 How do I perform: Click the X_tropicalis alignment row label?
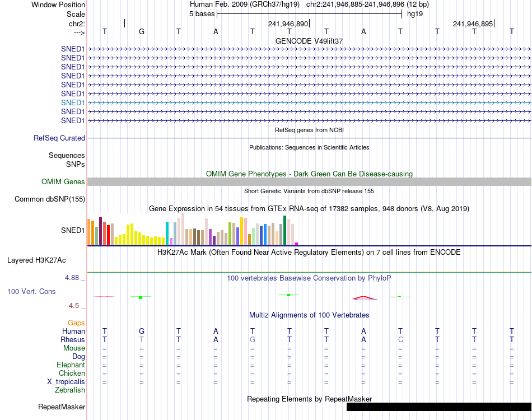pos(66,382)
